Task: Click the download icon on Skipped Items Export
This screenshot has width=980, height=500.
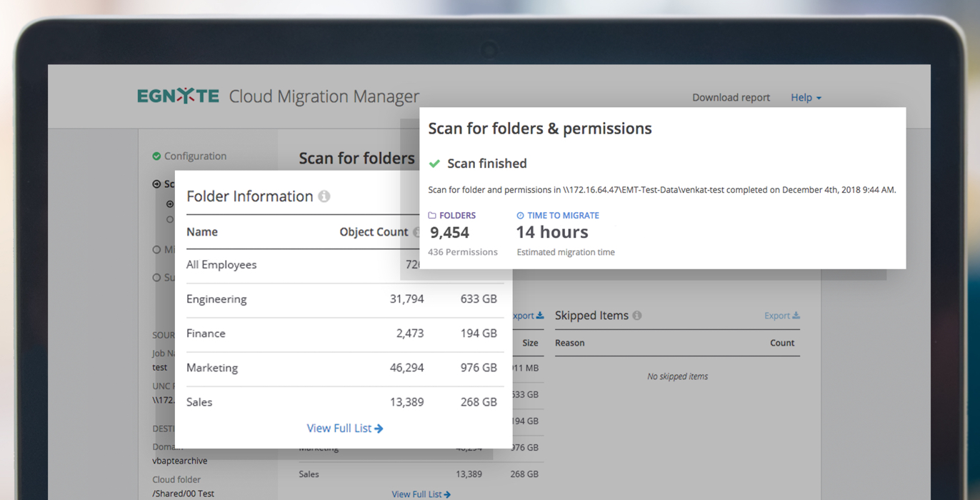Action: point(796,316)
